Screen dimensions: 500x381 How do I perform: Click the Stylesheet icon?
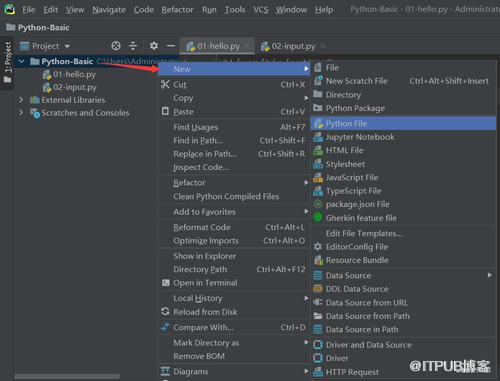pyautogui.click(x=318, y=164)
